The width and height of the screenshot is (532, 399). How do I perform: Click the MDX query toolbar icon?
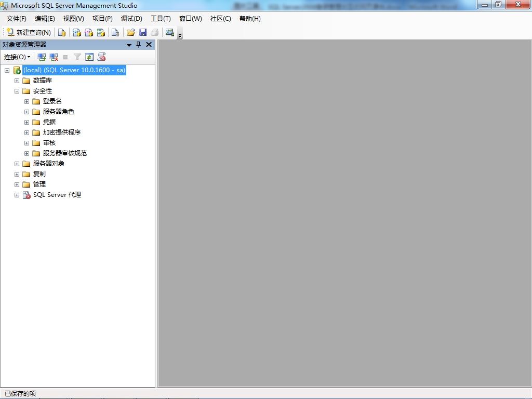point(77,33)
